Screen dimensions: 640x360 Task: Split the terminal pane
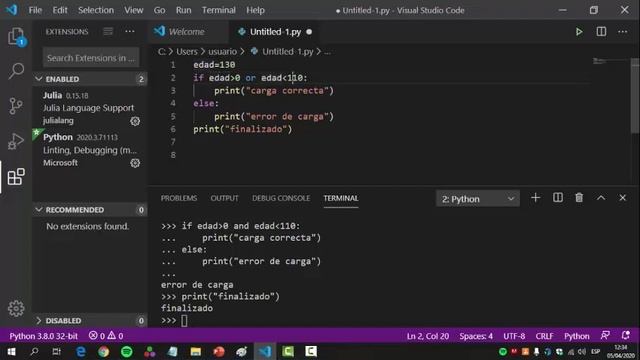click(558, 198)
